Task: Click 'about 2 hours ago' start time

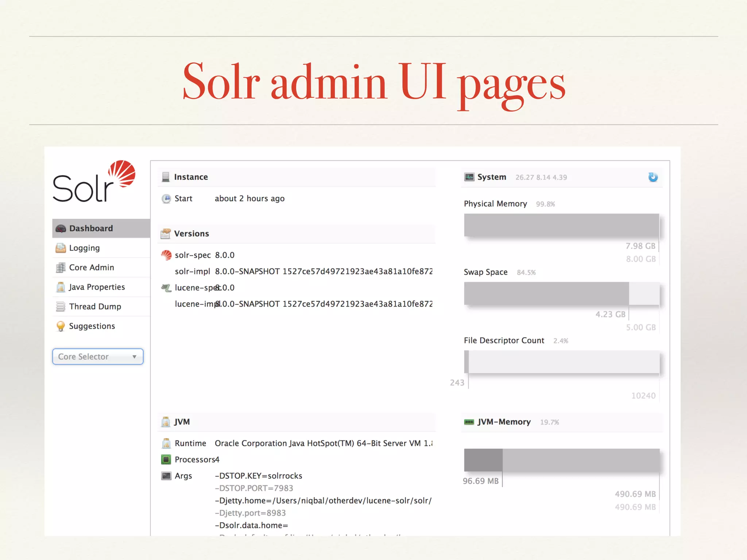Action: coord(249,199)
